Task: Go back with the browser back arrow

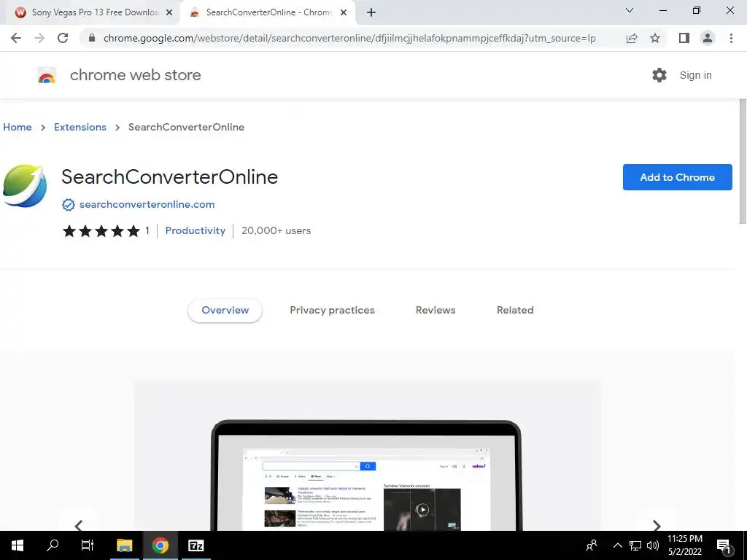Action: pos(16,38)
